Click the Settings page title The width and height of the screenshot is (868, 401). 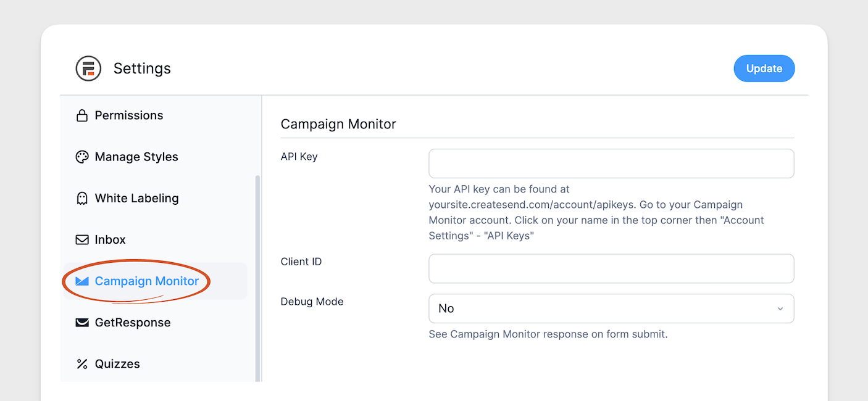(142, 68)
